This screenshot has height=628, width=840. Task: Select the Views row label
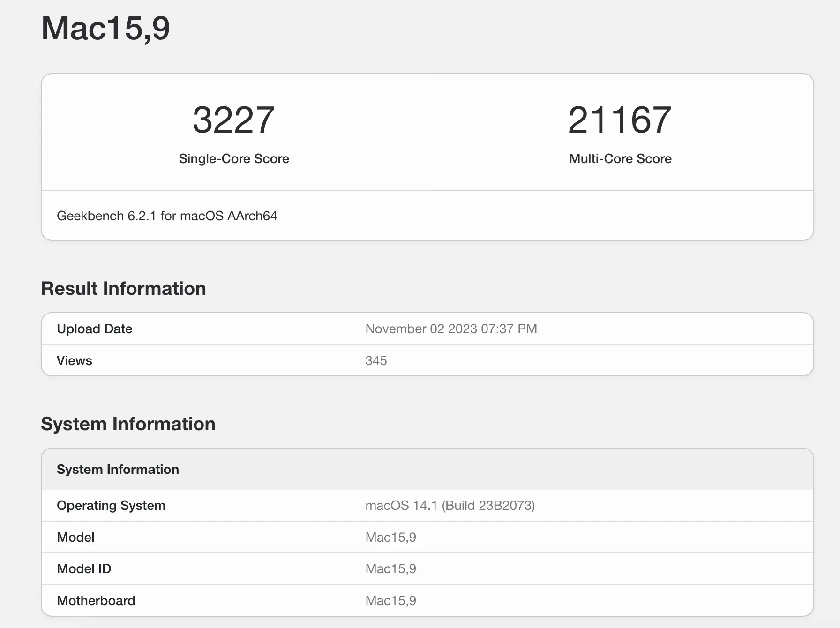[74, 361]
